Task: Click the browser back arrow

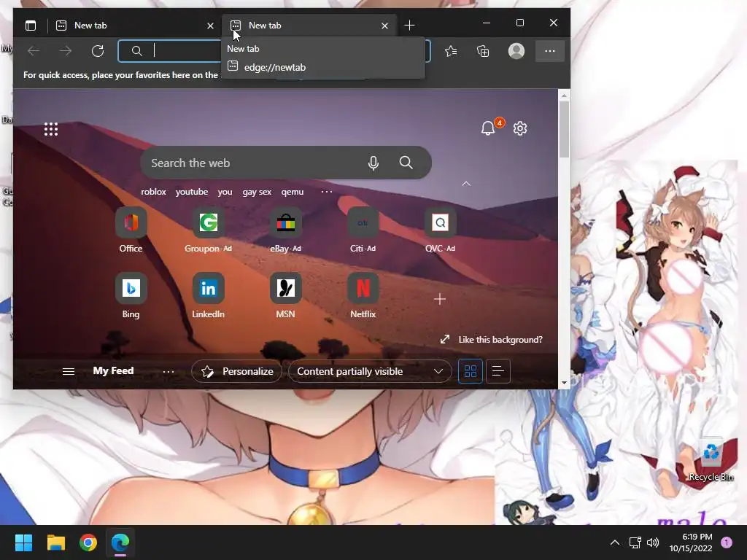Action: click(34, 51)
